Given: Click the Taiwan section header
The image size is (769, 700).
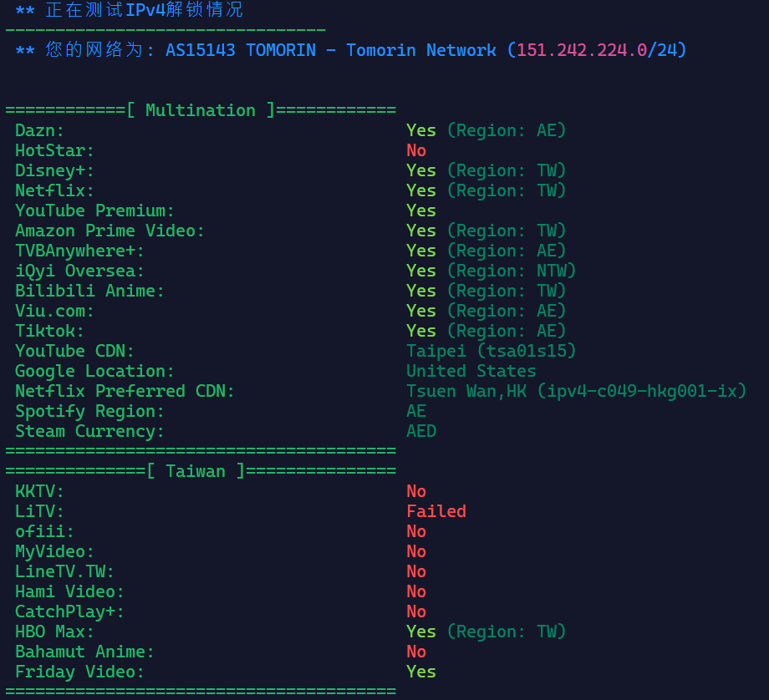Looking at the screenshot, I should 196,471.
